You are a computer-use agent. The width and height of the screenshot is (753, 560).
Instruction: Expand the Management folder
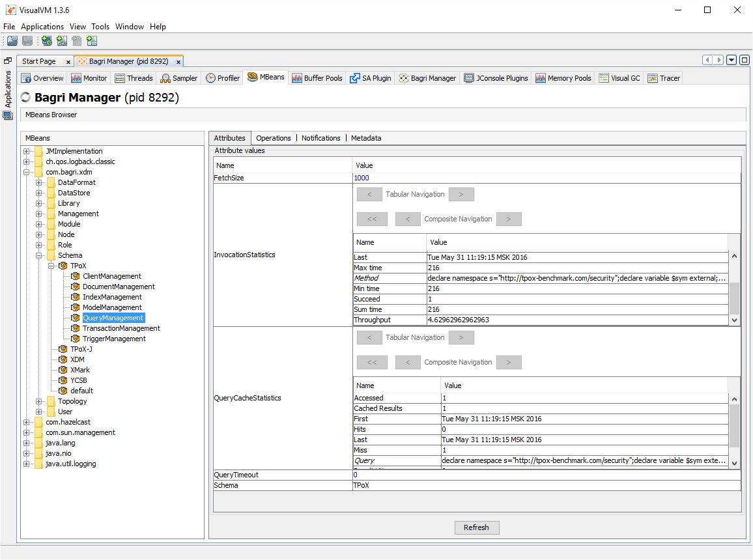click(39, 214)
